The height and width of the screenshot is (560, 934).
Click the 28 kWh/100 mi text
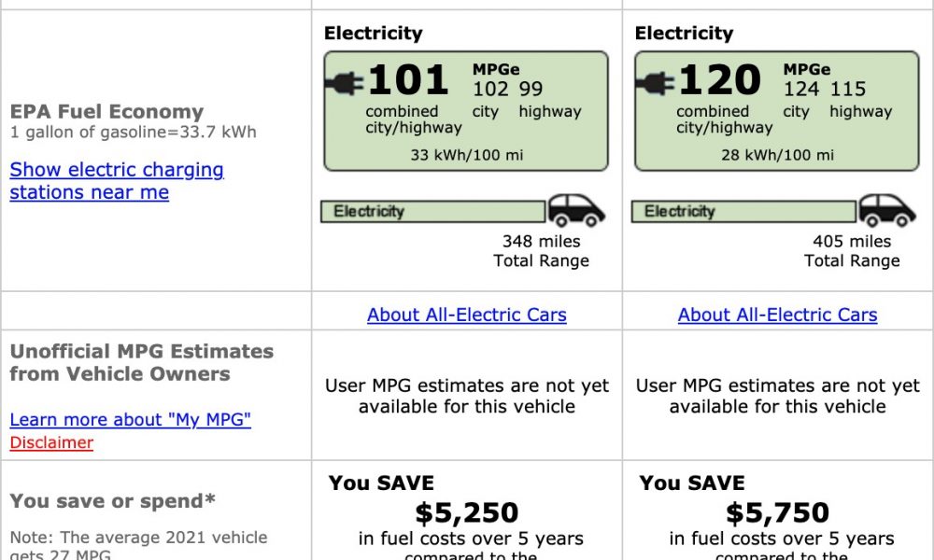pos(777,155)
